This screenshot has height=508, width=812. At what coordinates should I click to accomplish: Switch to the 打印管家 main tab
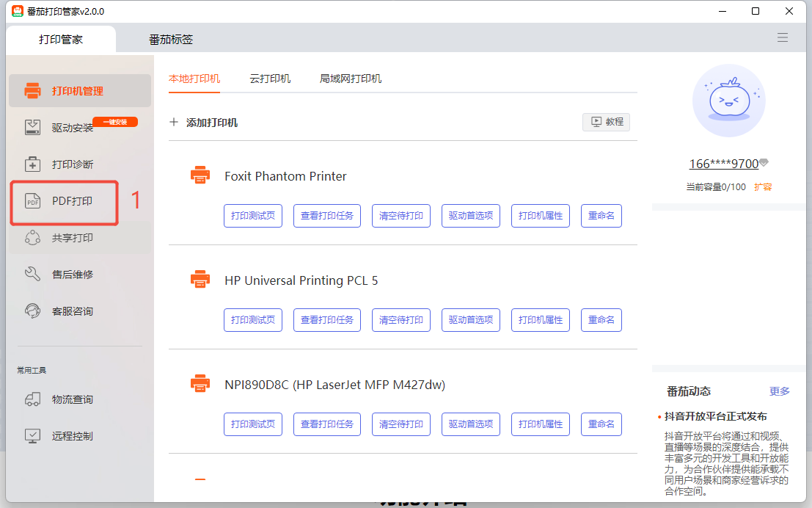[61, 40]
